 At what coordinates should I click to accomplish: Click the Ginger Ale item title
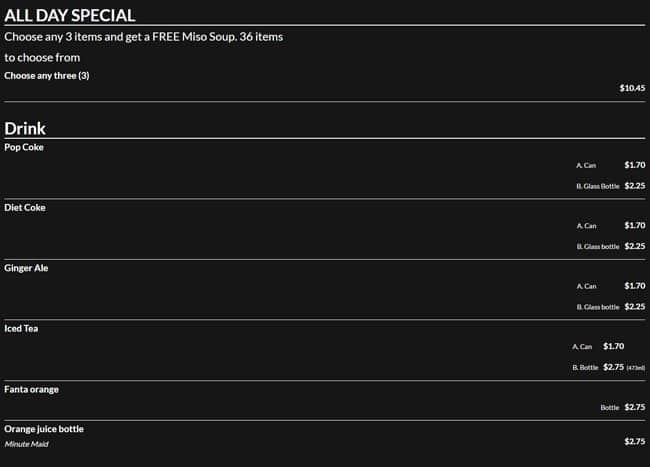pyautogui.click(x=27, y=268)
